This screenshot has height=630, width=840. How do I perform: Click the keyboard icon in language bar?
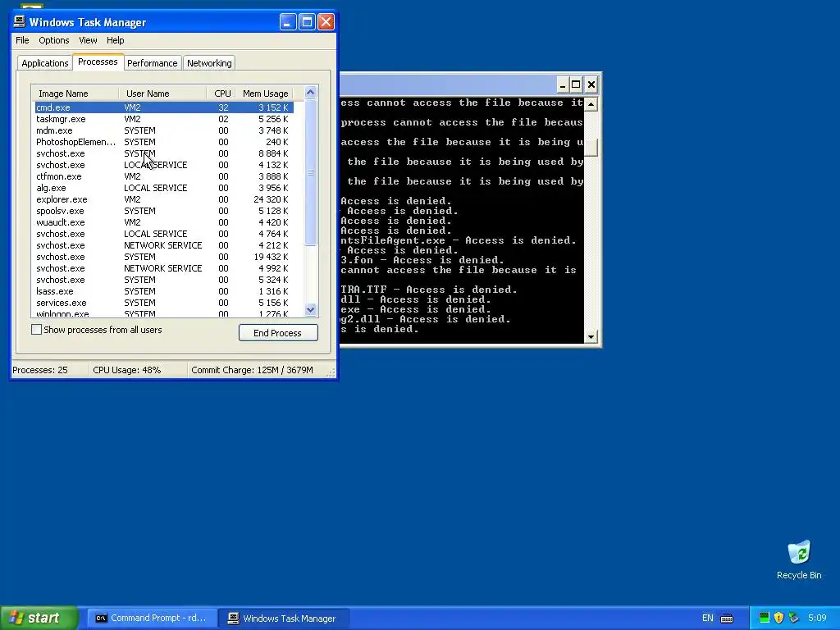(727, 618)
